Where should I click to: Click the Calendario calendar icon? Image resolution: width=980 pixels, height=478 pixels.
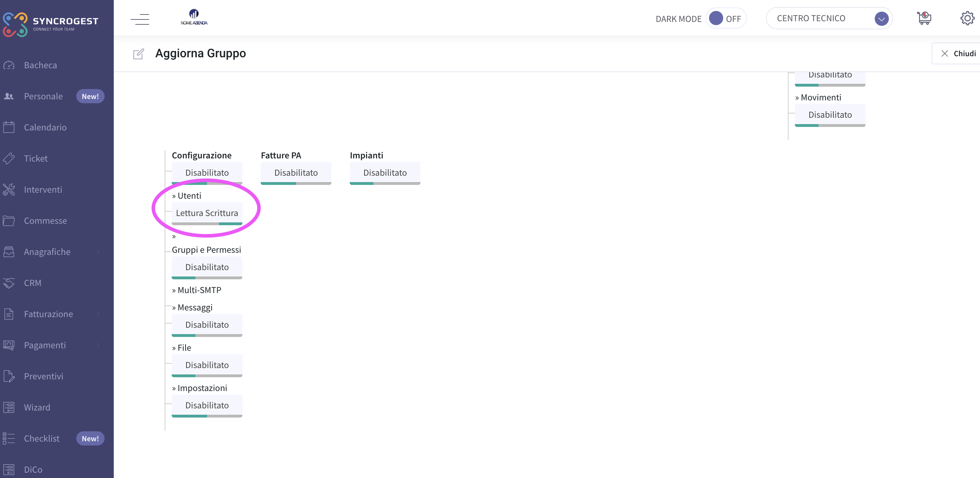[x=9, y=127]
